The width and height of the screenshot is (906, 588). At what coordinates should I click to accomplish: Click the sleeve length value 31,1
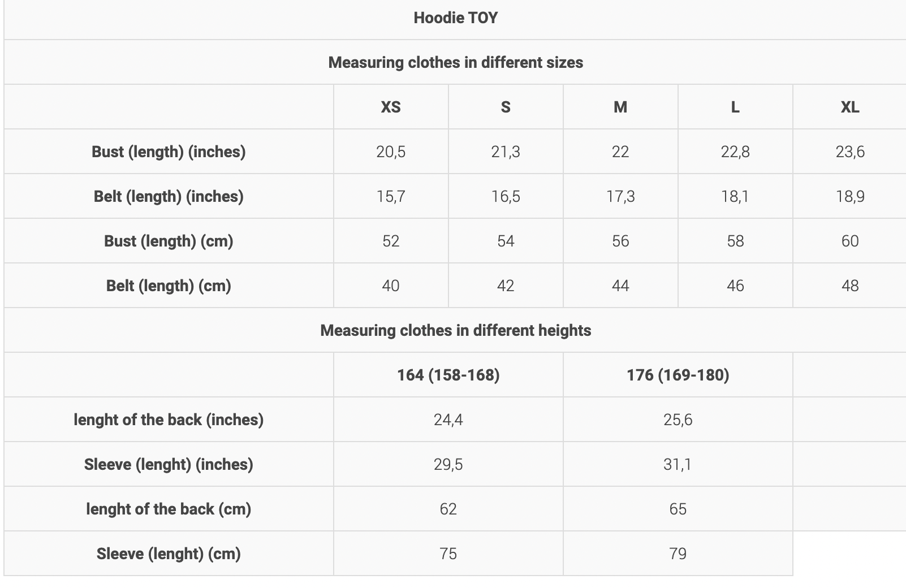coord(678,464)
